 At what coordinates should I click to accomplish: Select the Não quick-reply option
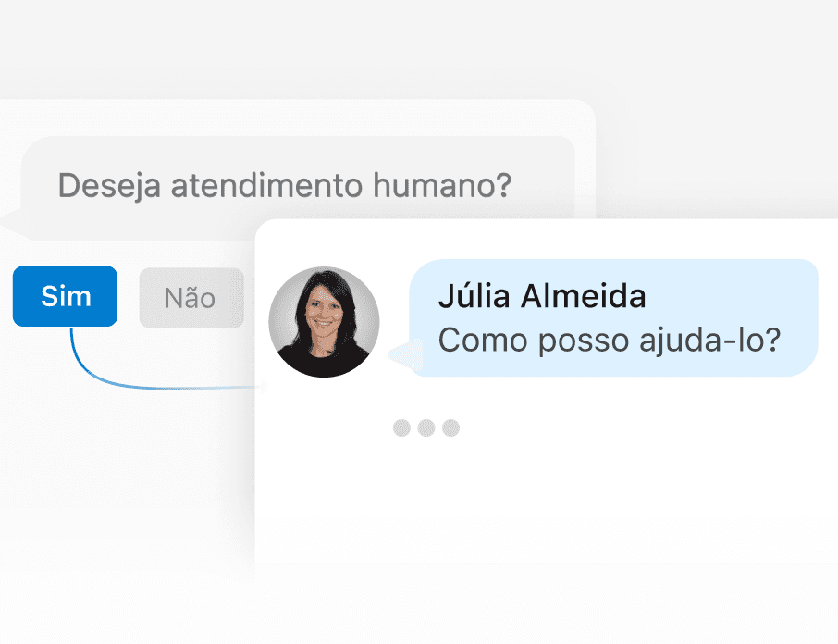(191, 297)
